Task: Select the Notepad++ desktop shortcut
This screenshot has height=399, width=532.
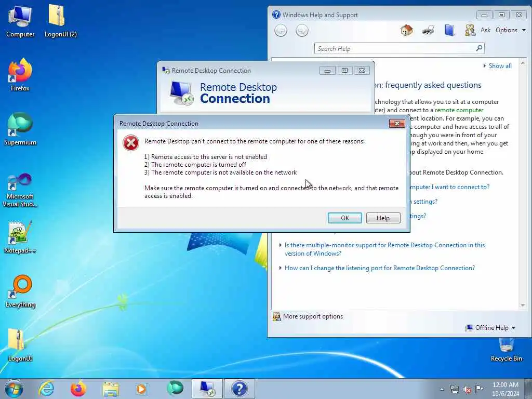Action: pos(20,237)
